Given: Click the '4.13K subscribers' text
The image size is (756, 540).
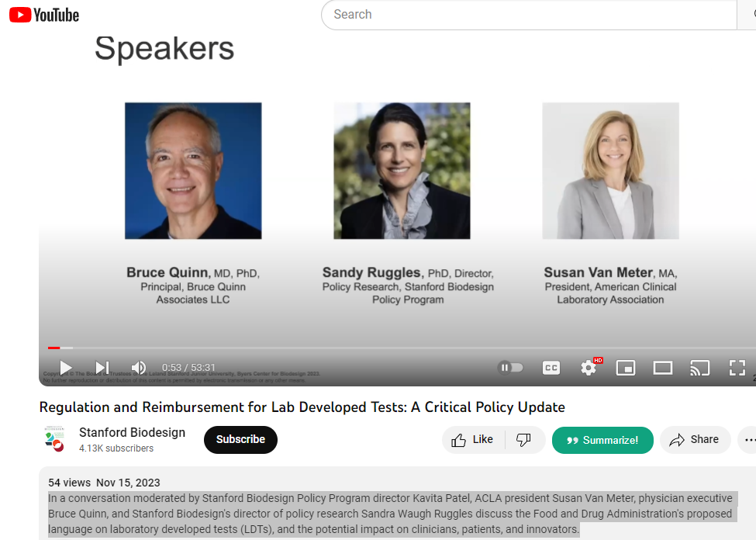Looking at the screenshot, I should (116, 448).
